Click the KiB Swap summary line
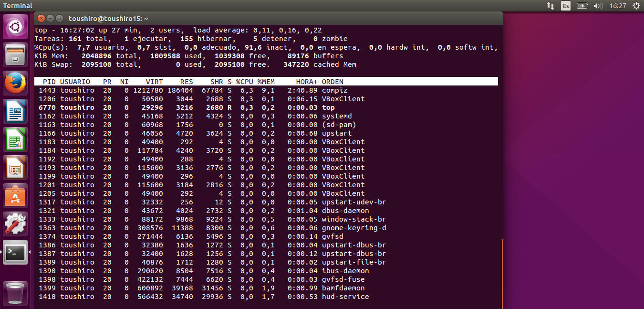The height and width of the screenshot is (309, 644). pyautogui.click(x=196, y=64)
